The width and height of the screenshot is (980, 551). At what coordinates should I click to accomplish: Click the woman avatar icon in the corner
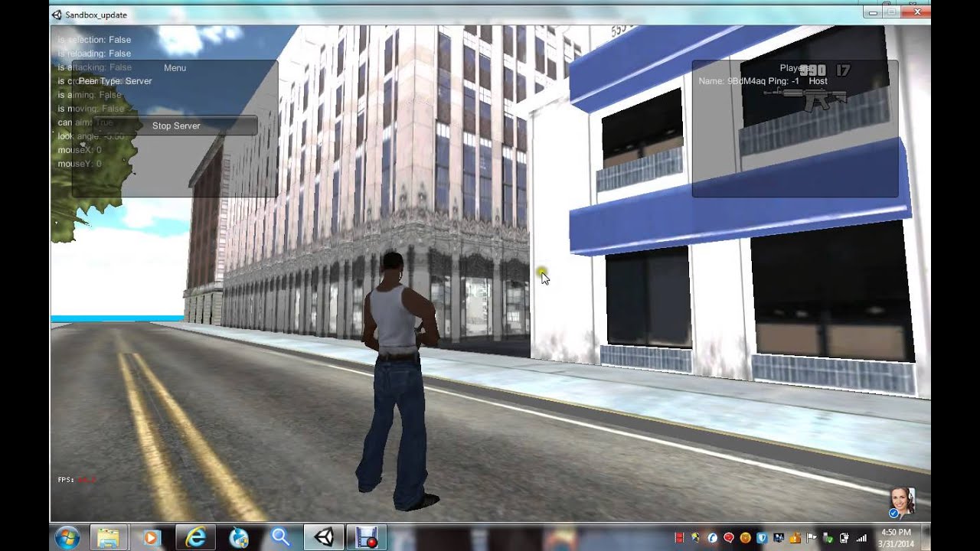pyautogui.click(x=902, y=502)
